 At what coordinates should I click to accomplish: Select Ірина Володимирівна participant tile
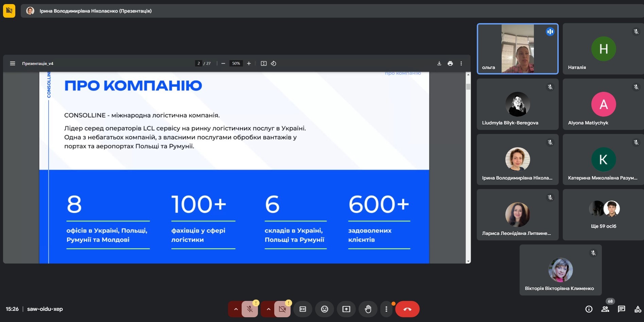tap(518, 159)
